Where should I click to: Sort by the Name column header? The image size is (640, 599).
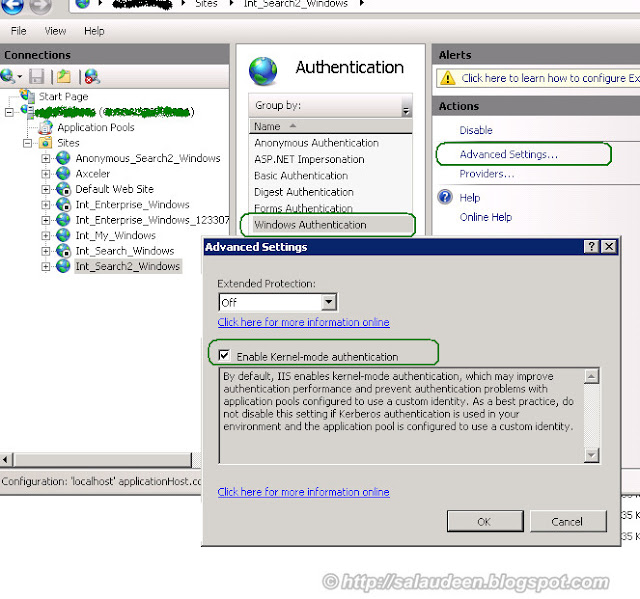(331, 126)
